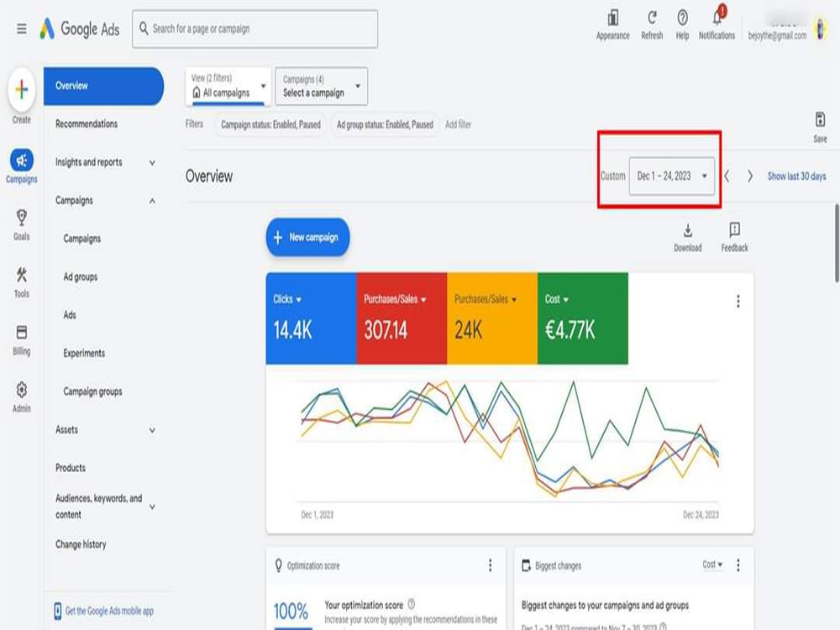Expand Insights and reports section
Screen dimensions: 840x630
[151, 162]
